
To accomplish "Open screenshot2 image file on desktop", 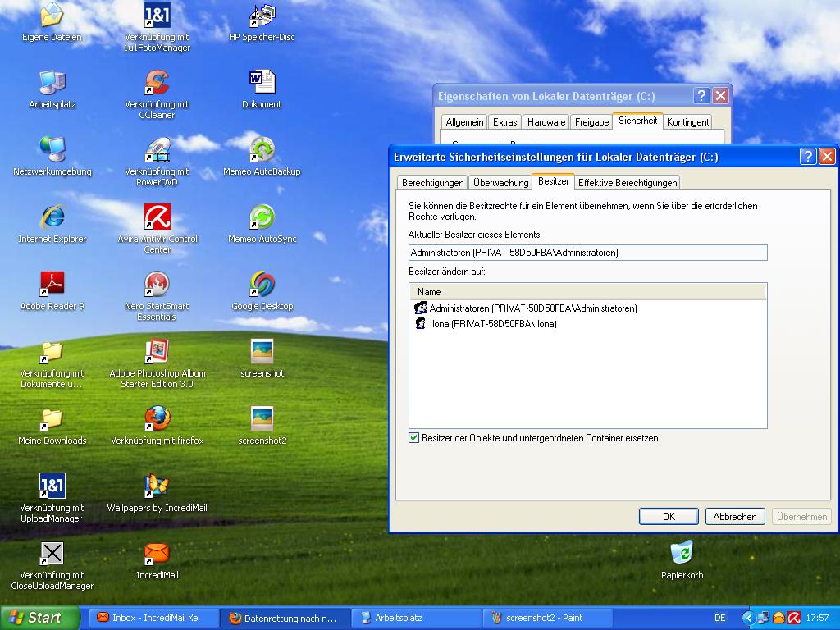I will 262,419.
